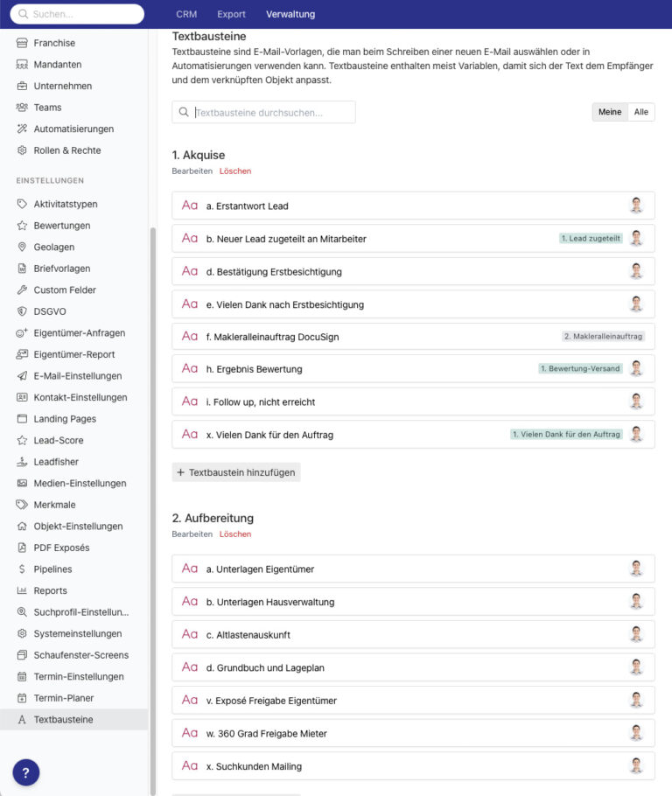Viewport: 672px width, 796px height.
Task: Click the avatar icon beside Erstantwort Lead
Action: pos(638,205)
